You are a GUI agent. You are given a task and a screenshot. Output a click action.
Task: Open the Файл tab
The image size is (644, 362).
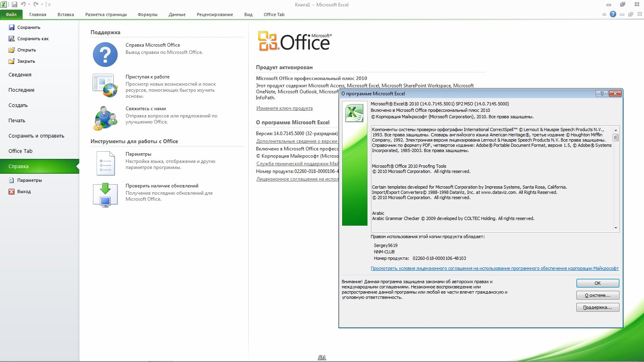point(11,14)
